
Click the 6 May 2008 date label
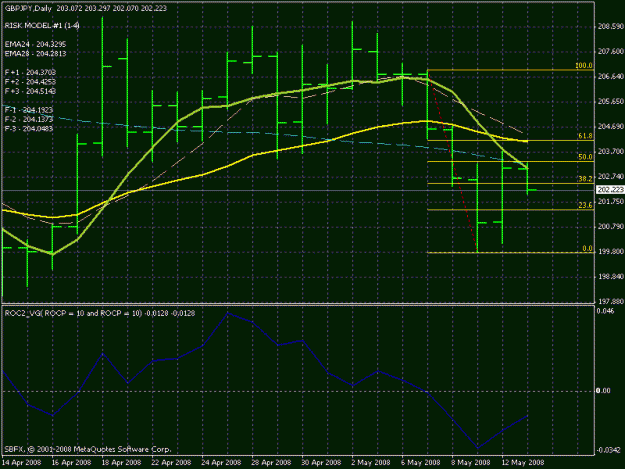[x=421, y=463]
